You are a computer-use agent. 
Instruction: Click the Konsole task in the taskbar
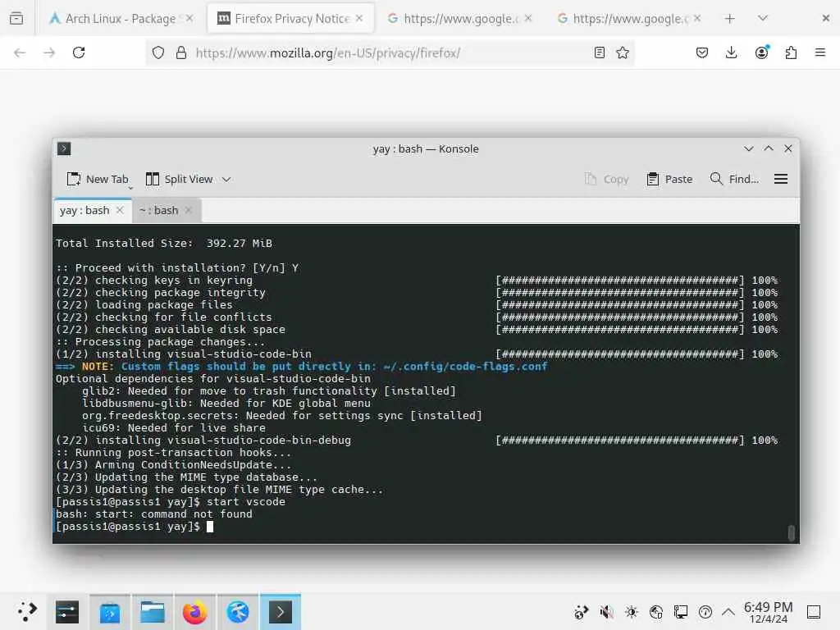(281, 612)
